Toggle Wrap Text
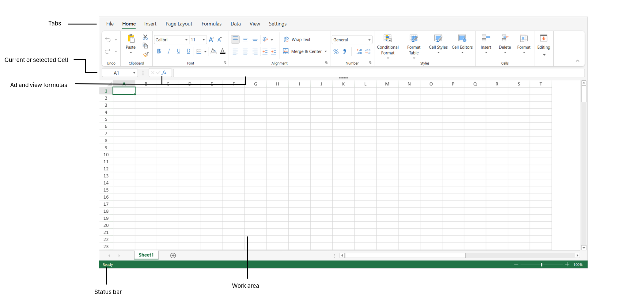 [297, 40]
